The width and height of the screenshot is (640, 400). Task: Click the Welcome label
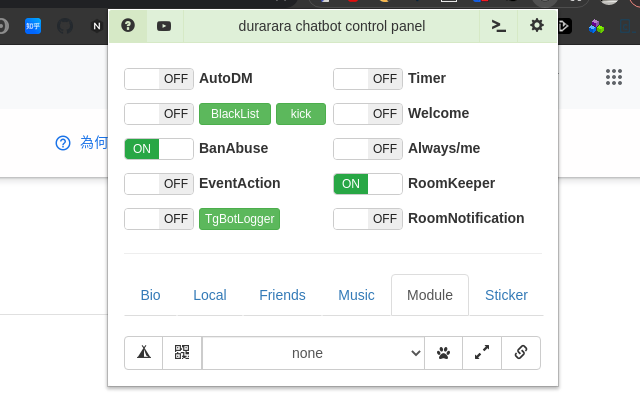point(439,113)
